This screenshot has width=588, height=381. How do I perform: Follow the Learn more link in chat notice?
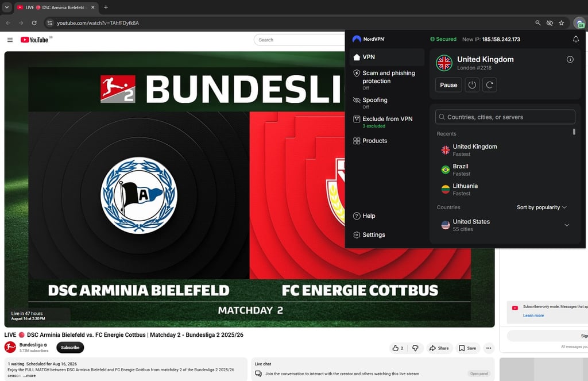click(533, 315)
